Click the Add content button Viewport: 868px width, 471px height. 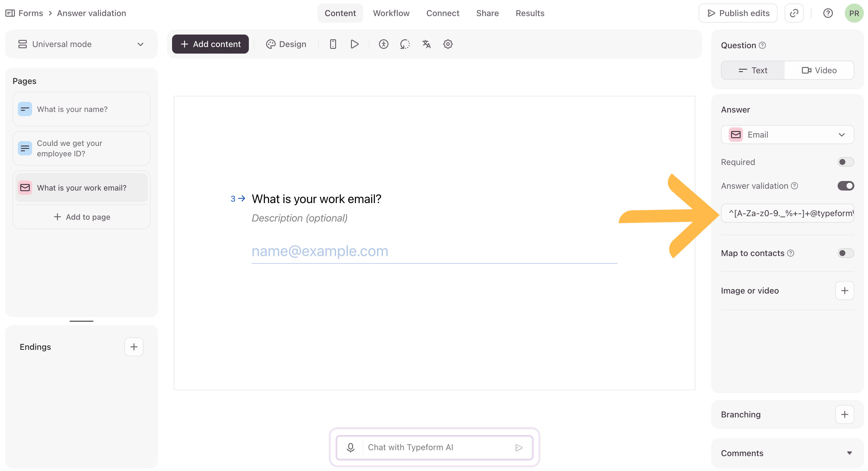(x=210, y=44)
